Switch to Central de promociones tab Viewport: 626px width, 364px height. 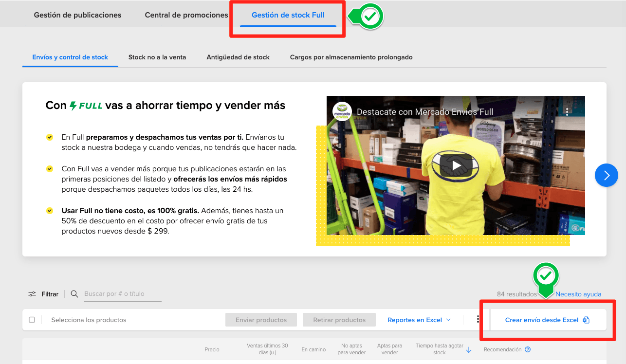[x=186, y=15]
